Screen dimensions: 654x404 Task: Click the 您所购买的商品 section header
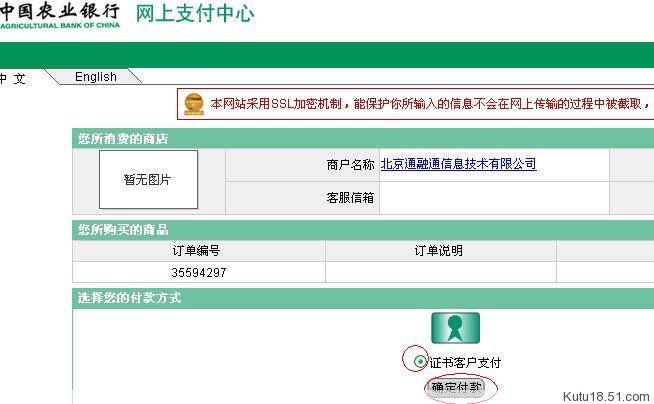[123, 230]
